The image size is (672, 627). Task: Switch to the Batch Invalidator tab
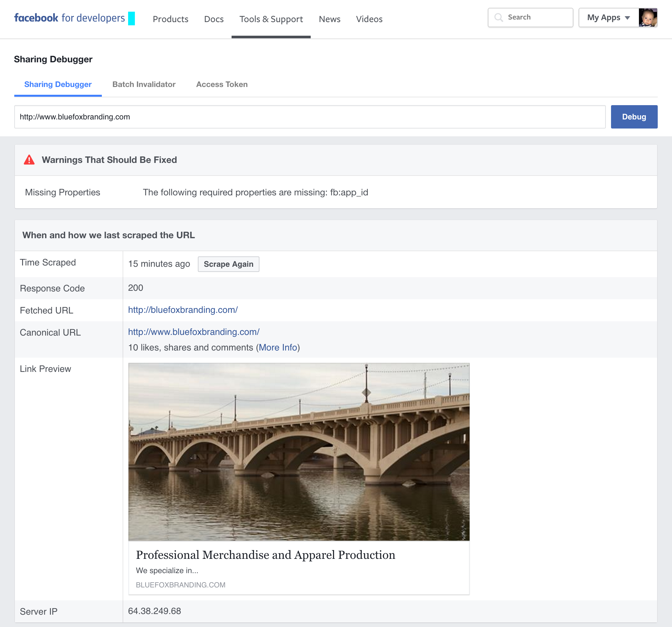click(x=144, y=84)
